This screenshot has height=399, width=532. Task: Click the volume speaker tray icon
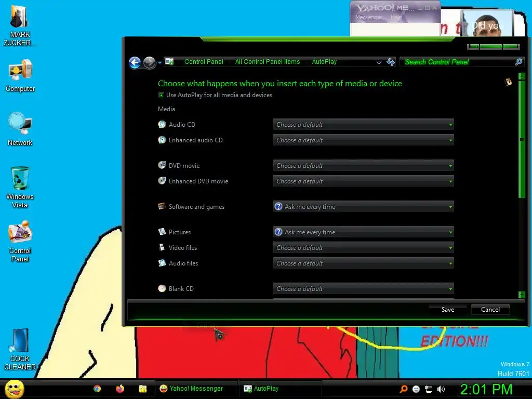point(441,389)
